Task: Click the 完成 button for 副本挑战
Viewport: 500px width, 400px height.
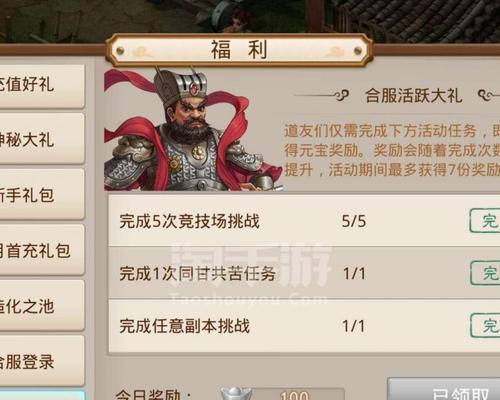Action: coord(485,325)
